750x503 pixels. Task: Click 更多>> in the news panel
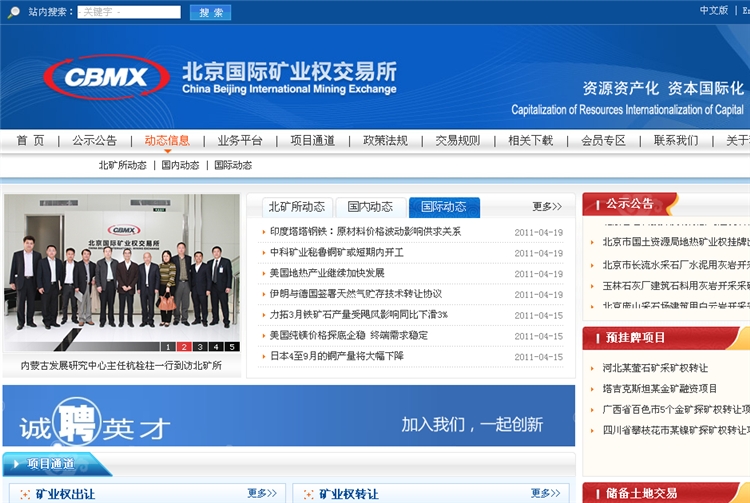point(547,207)
